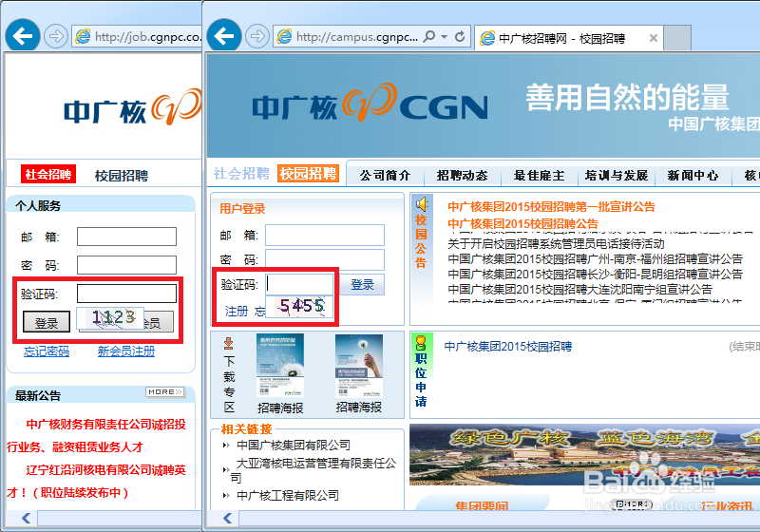Screen dimensions: 760x532
Task: Click the download icon above 下载专区
Action: click(x=229, y=344)
